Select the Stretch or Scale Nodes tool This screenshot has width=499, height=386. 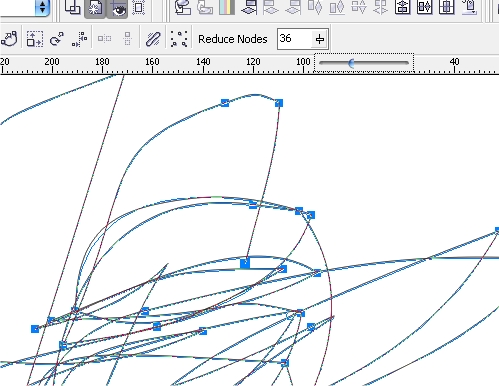pos(35,39)
